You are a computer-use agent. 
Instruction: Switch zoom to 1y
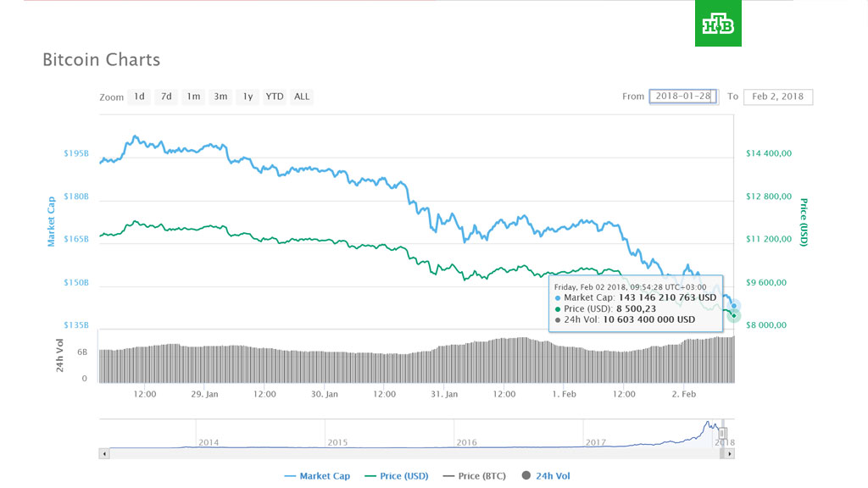click(x=248, y=97)
